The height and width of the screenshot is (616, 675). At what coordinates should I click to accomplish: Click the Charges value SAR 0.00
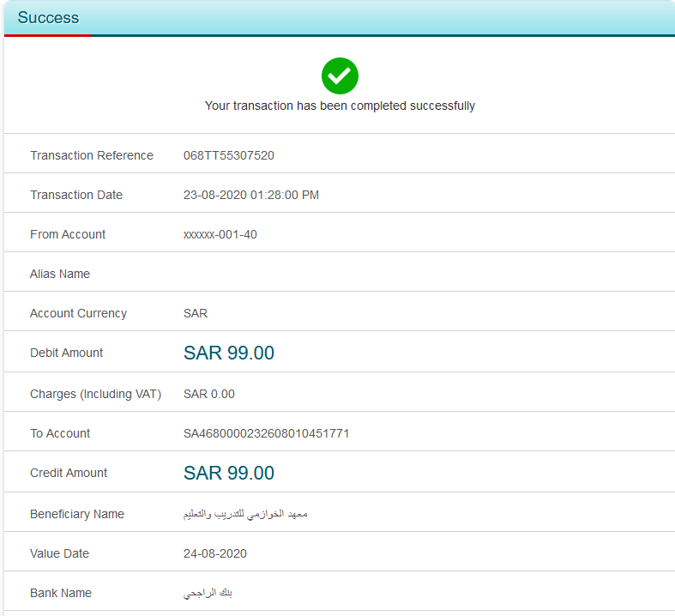208,394
